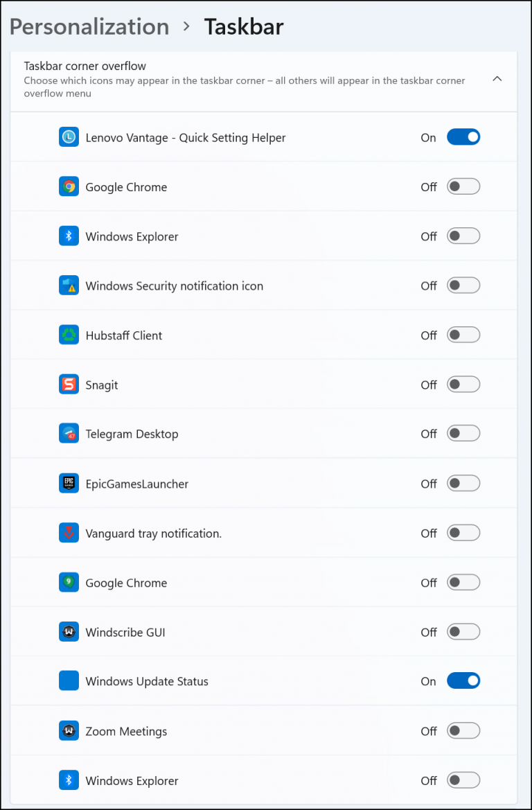Click the Telegram Desktop icon

point(68,434)
